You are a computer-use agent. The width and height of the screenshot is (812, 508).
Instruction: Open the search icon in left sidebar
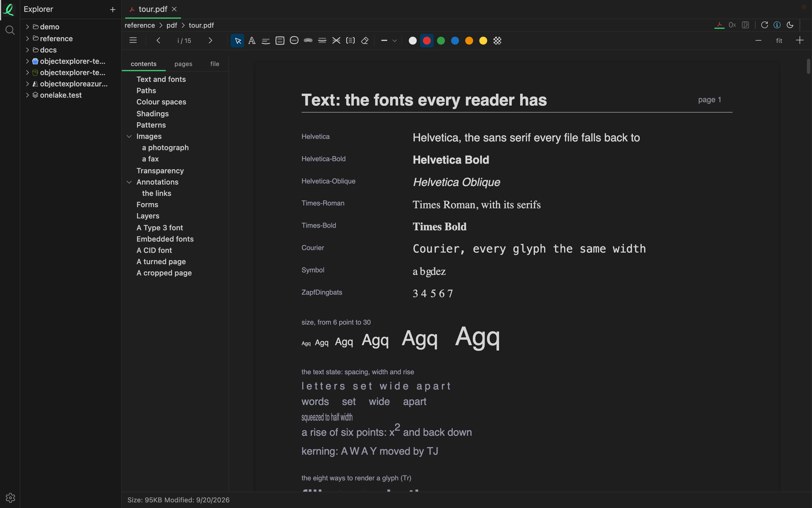pyautogui.click(x=10, y=30)
